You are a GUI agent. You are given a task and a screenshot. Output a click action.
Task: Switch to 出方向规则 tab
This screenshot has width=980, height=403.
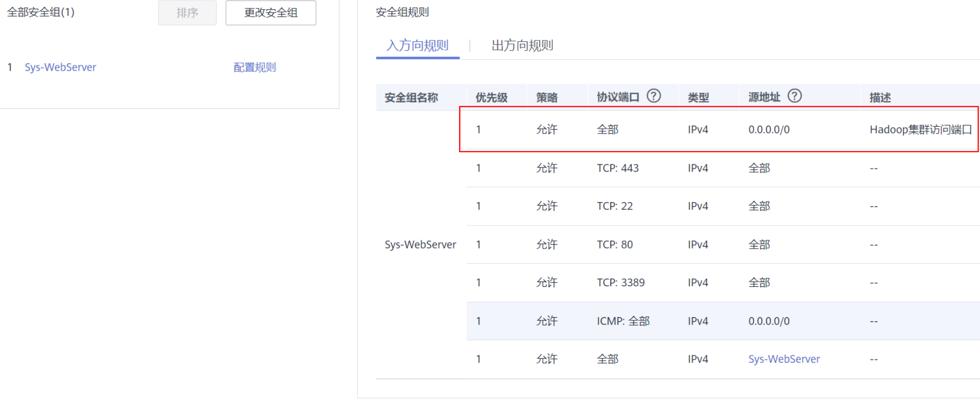point(522,46)
